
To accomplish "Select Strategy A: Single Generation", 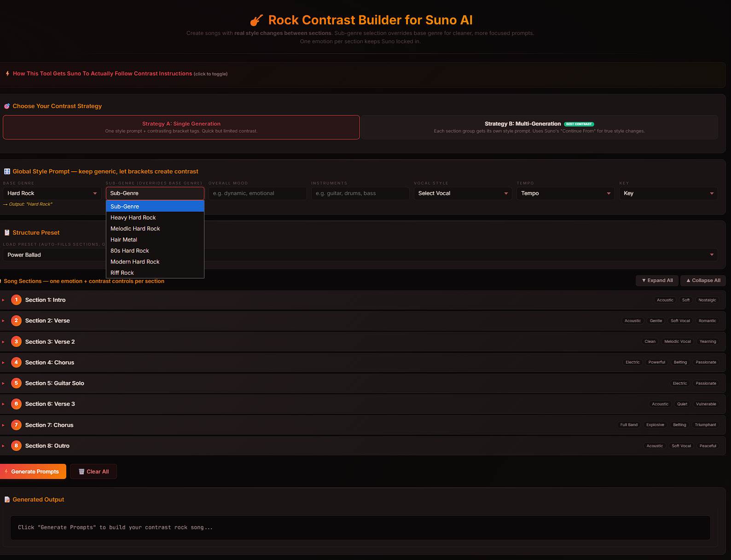I will (181, 127).
